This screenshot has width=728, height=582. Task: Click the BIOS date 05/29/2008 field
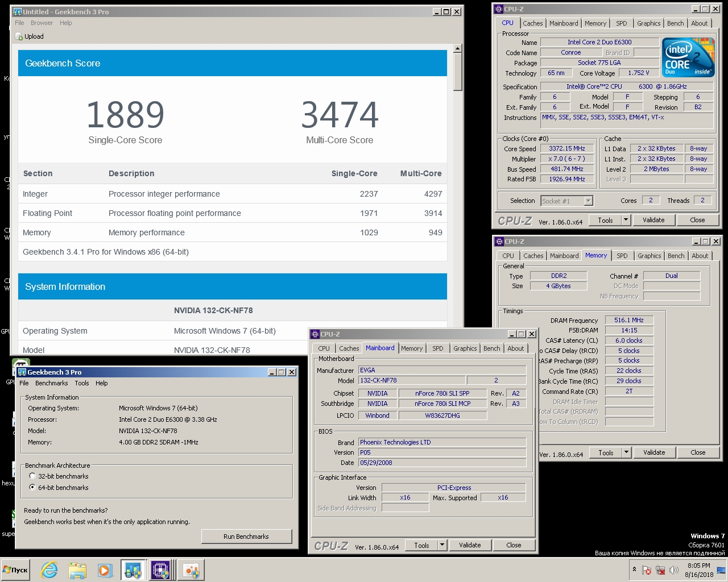pos(442,463)
